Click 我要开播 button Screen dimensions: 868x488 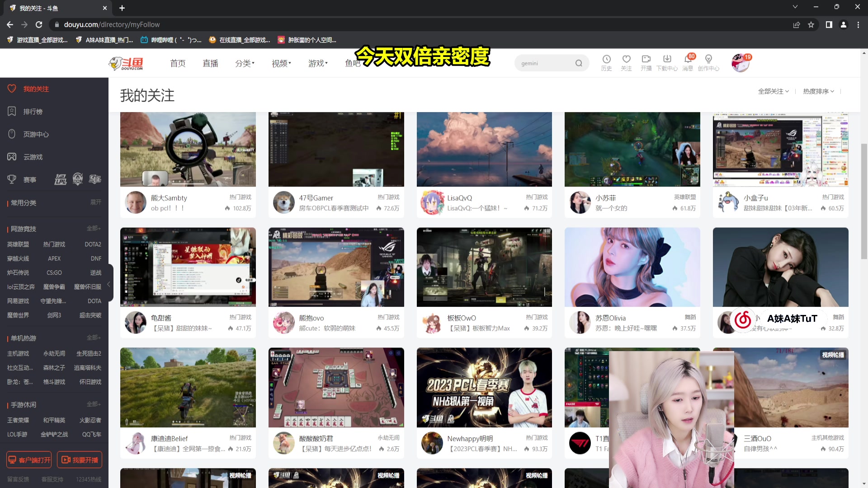[x=80, y=460]
